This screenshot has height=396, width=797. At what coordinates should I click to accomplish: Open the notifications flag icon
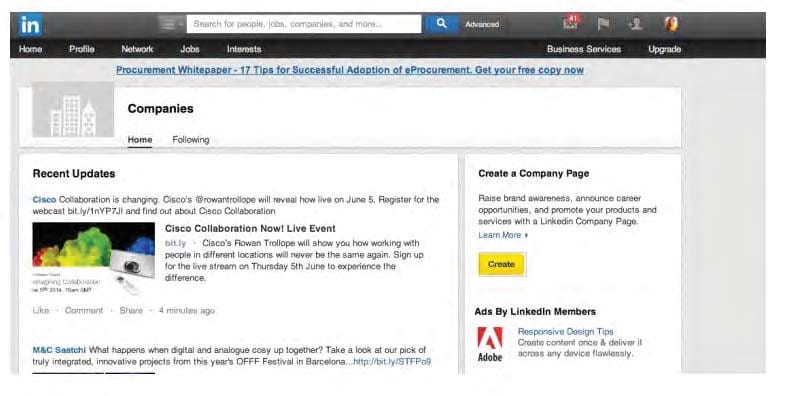click(603, 24)
